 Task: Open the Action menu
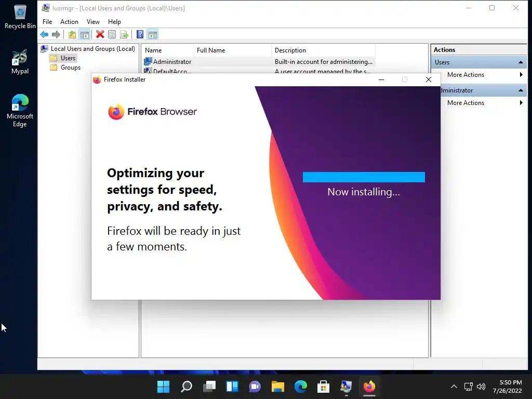point(69,22)
